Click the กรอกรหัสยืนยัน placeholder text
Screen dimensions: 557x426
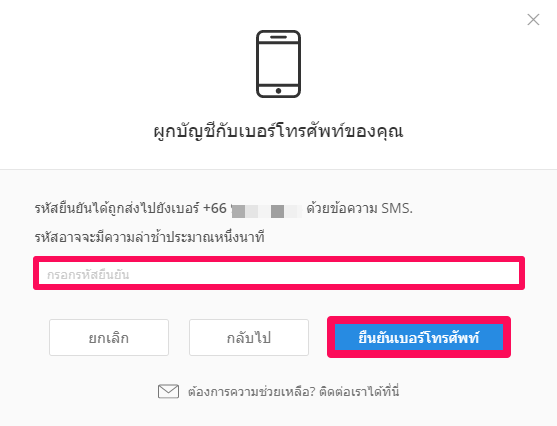(88, 275)
